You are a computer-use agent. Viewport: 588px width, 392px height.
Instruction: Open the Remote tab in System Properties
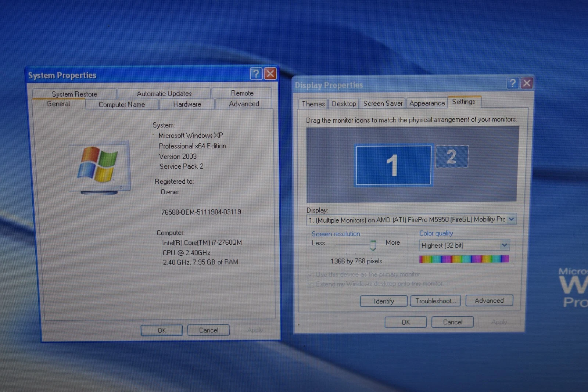(242, 93)
